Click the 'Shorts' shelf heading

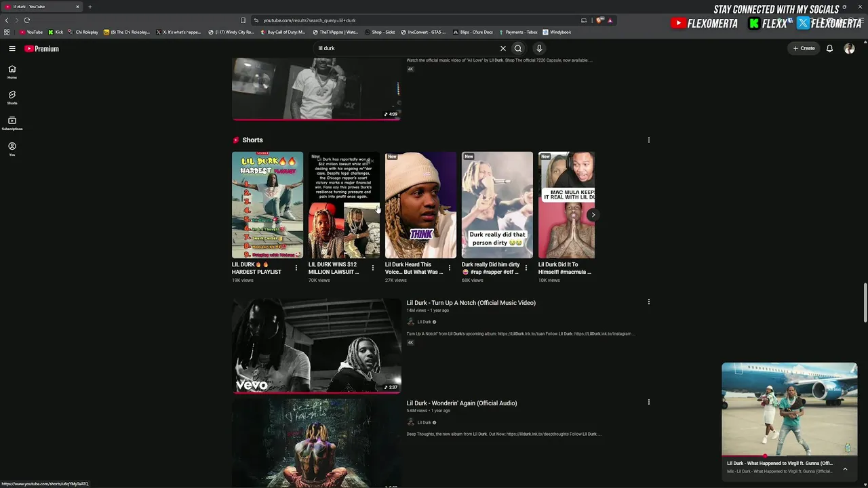pos(252,140)
